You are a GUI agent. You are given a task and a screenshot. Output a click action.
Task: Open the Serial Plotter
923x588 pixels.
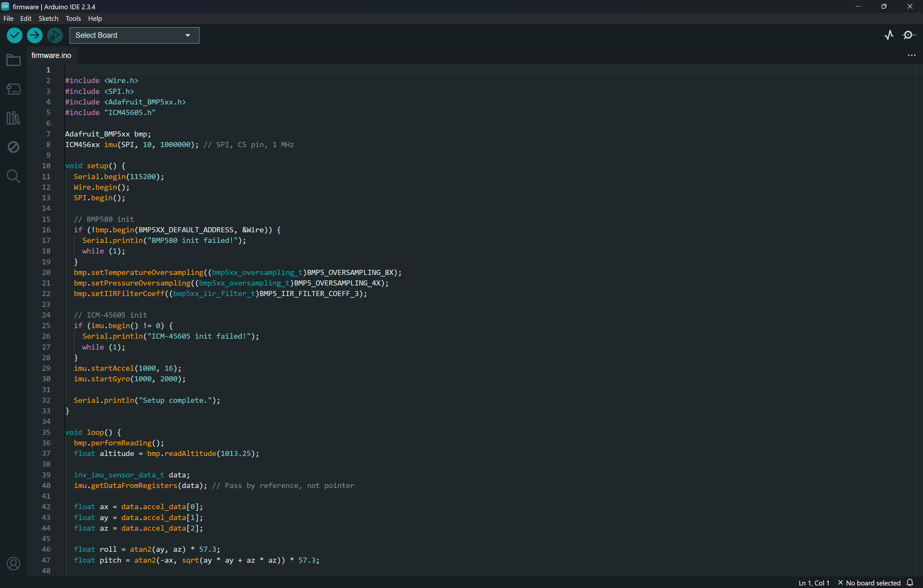pos(889,35)
